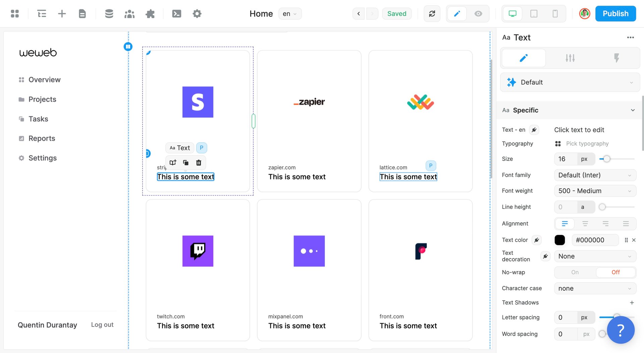Screen dimensions: 644x353
Task: Click the undo back arrow
Action: [359, 14]
